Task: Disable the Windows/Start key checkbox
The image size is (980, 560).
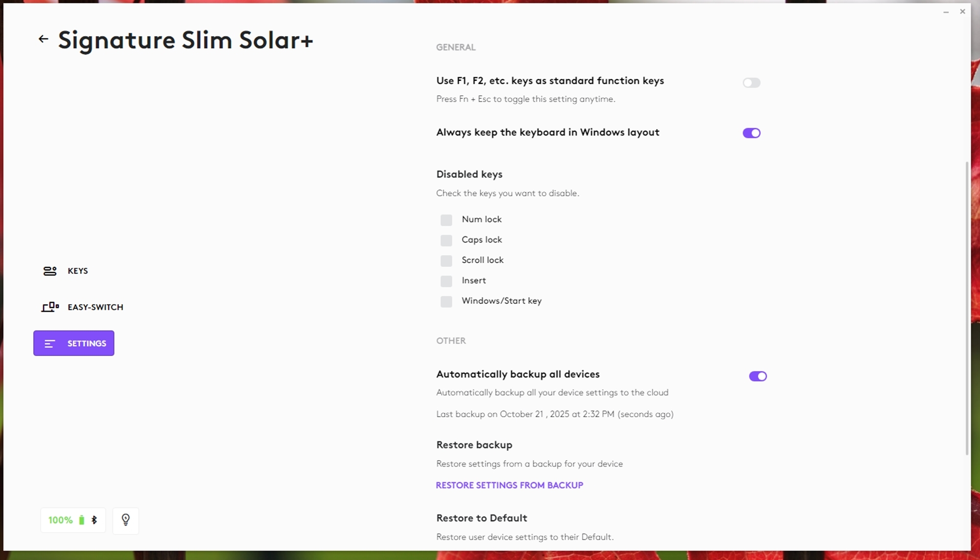Action: tap(446, 301)
